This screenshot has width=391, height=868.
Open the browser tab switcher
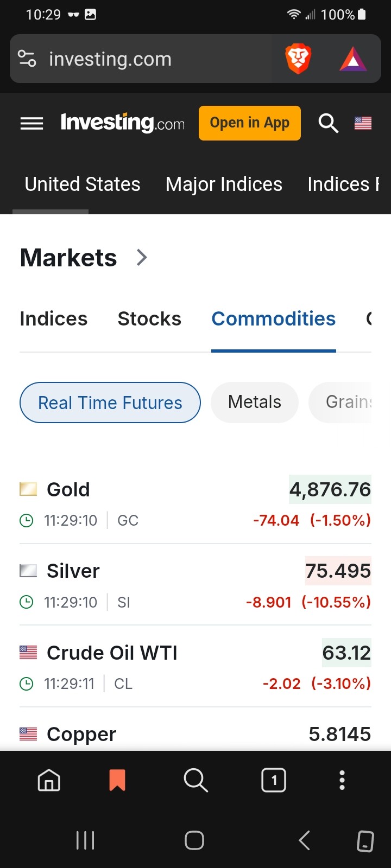[x=274, y=780]
